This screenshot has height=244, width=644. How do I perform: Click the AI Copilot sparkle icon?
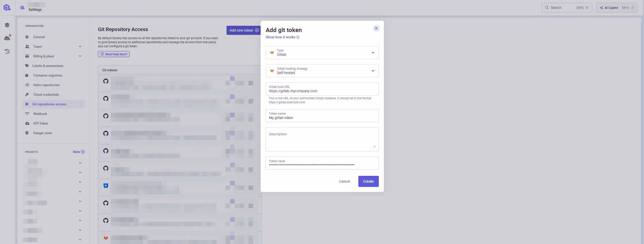602,7
